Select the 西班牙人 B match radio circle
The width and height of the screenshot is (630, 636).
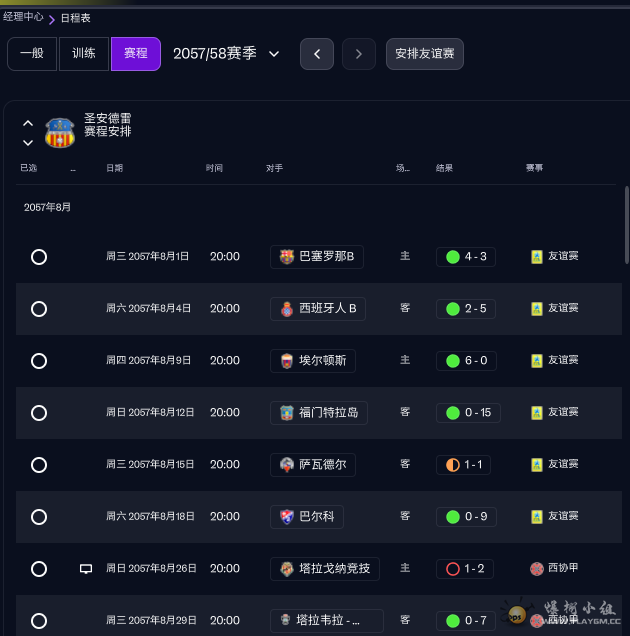coord(39,309)
